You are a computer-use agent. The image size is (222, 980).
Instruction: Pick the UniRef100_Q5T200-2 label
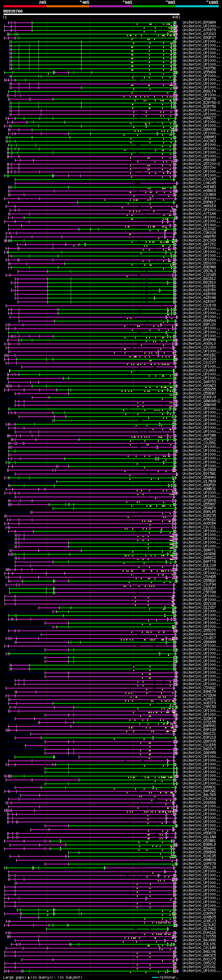201,164
